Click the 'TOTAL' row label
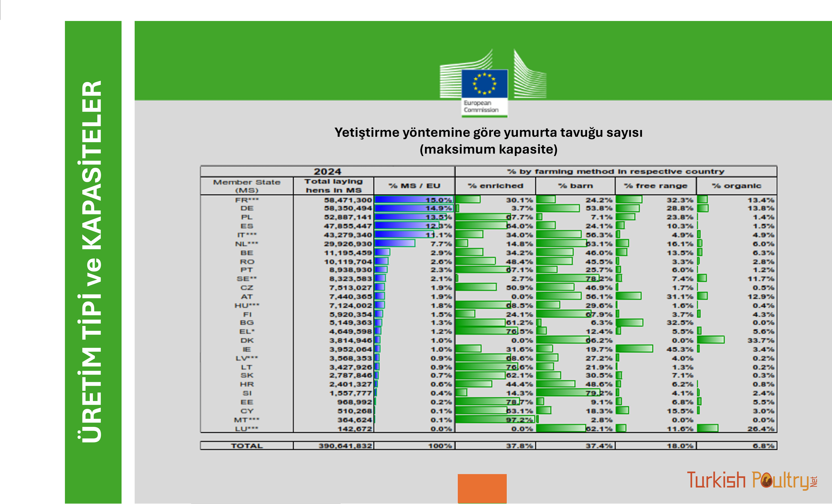Screen dimensions: 832x504 coord(247,446)
